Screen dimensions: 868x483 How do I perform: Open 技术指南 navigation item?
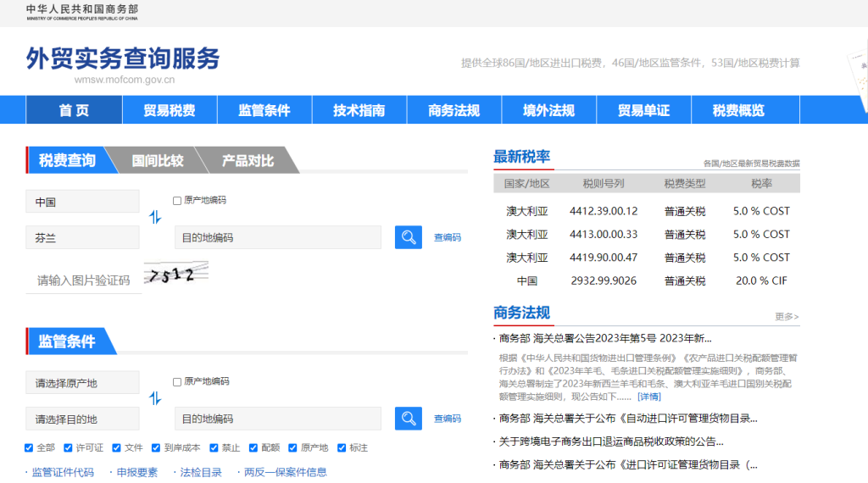[x=359, y=109]
